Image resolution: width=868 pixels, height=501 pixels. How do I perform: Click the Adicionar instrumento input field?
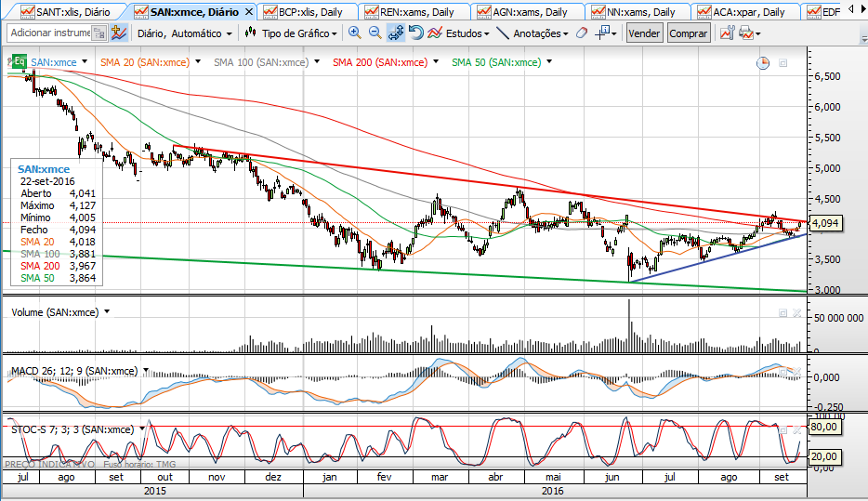52,33
